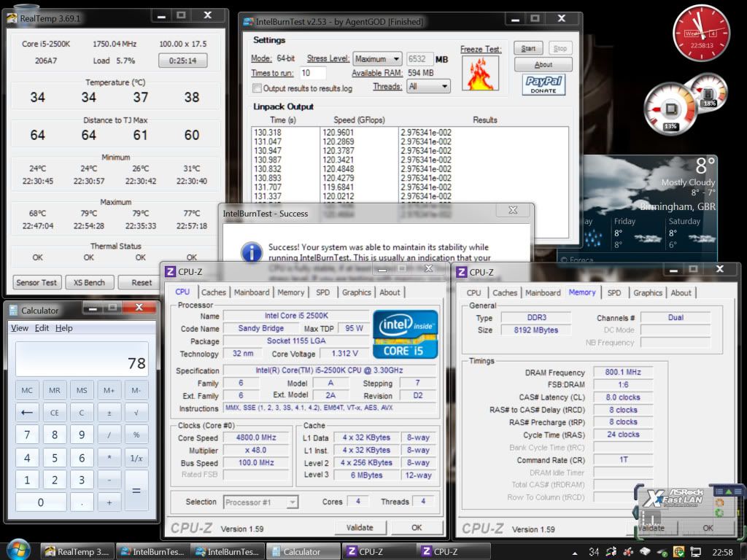Viewport: 747px width, 560px height.
Task: Click the 1/x reciprocal key in Calculator
Action: tap(136, 458)
